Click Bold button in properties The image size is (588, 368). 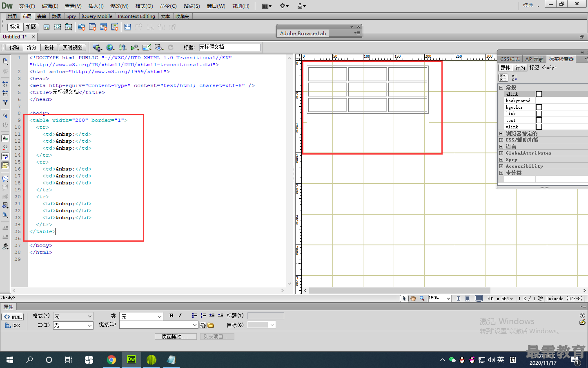[171, 316]
